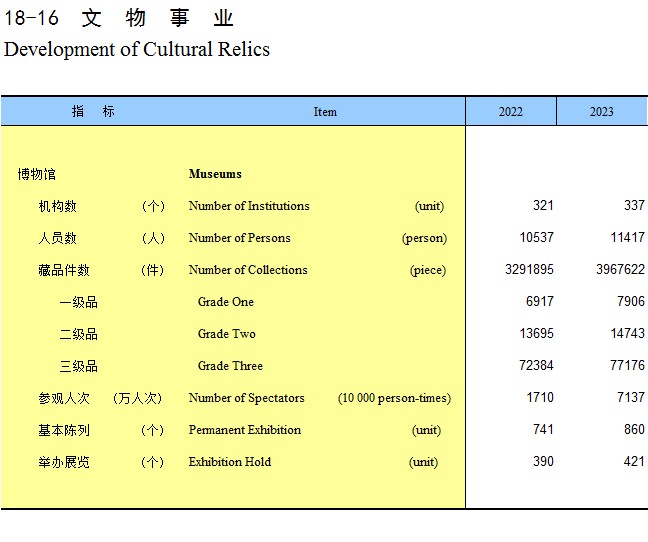Select the "2023" column header
The image size is (648, 542).
click(602, 112)
